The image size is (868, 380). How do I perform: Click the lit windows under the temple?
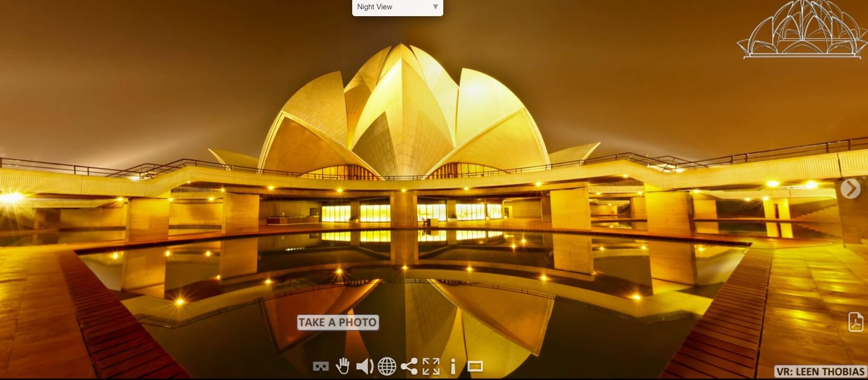click(x=374, y=212)
